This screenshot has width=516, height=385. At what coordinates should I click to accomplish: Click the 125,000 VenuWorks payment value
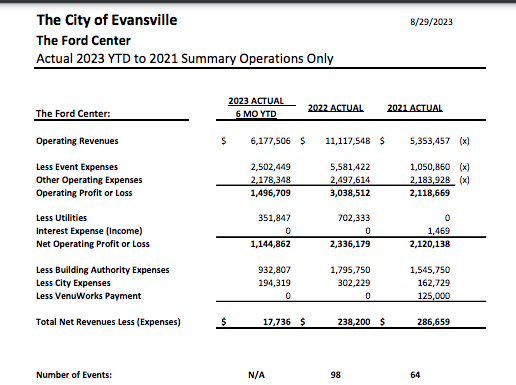coord(434,296)
